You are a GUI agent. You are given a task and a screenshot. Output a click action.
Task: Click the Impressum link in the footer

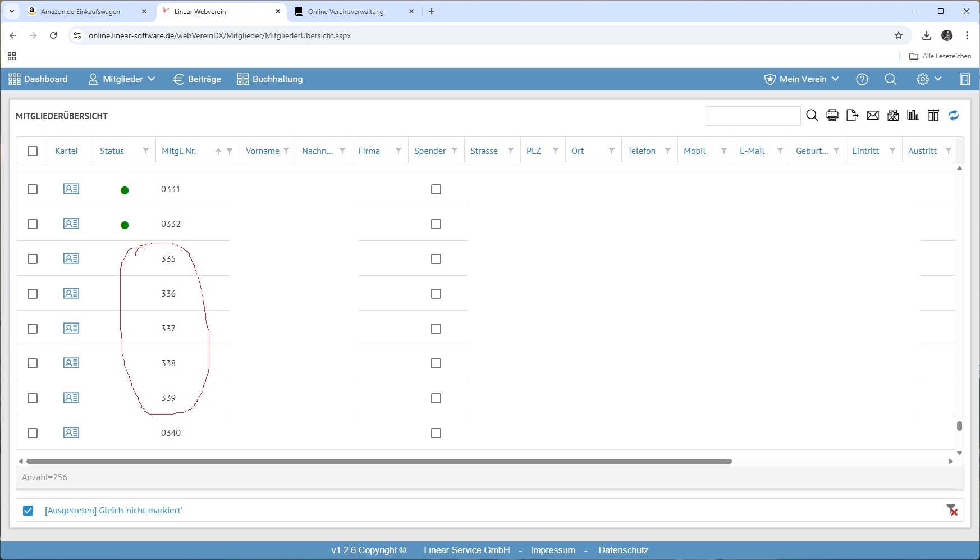tap(552, 550)
